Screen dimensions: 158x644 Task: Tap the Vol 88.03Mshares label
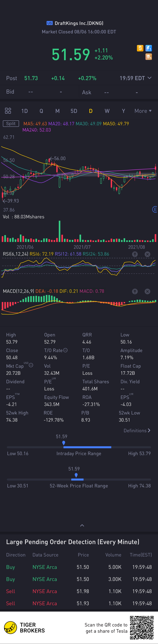(24, 217)
